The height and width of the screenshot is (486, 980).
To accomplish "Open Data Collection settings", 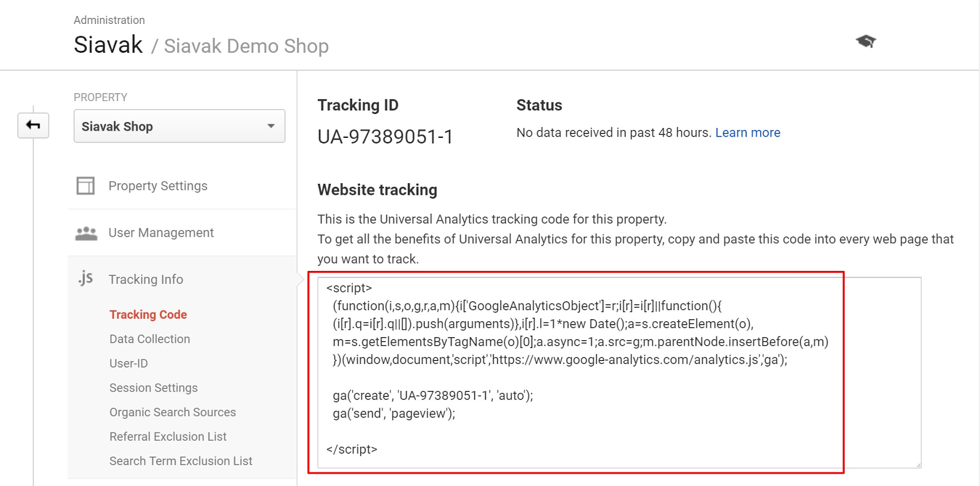I will pyautogui.click(x=149, y=339).
